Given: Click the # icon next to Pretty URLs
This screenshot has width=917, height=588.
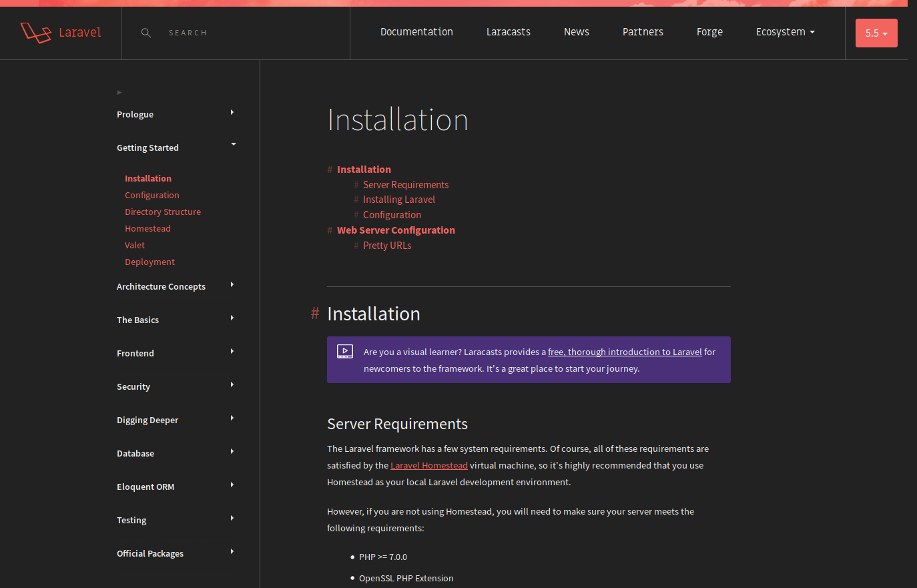Looking at the screenshot, I should pyautogui.click(x=356, y=245).
